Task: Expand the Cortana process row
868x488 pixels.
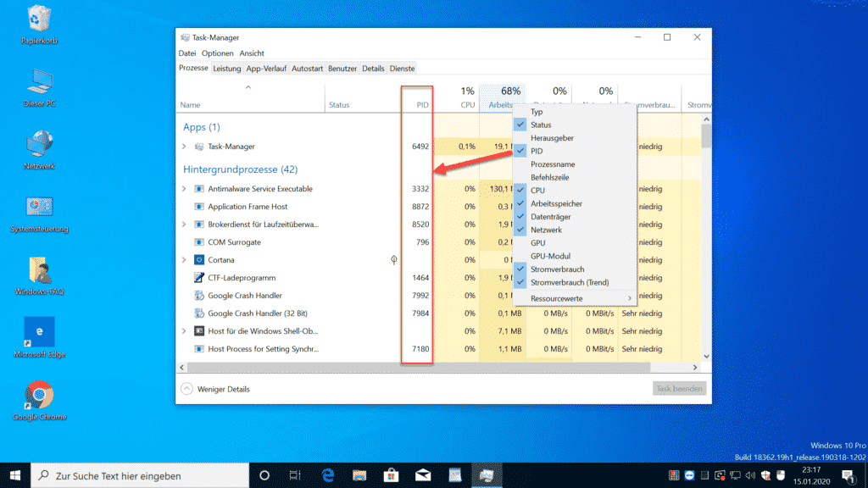Action: pos(184,259)
